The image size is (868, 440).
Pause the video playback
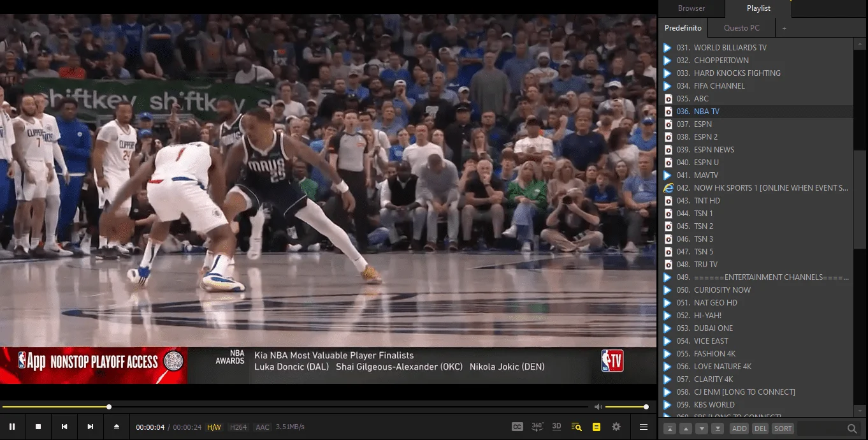pos(12,427)
